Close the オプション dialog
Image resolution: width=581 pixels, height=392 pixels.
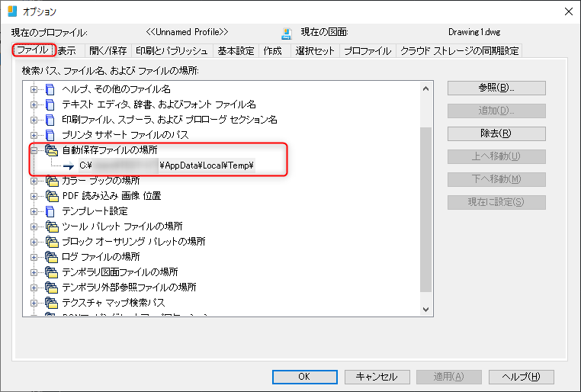click(569, 11)
